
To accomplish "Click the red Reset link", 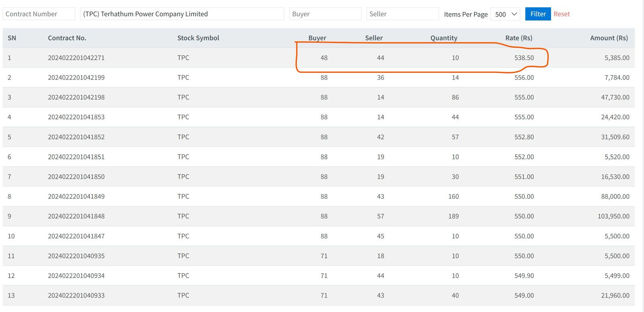I will 561,14.
